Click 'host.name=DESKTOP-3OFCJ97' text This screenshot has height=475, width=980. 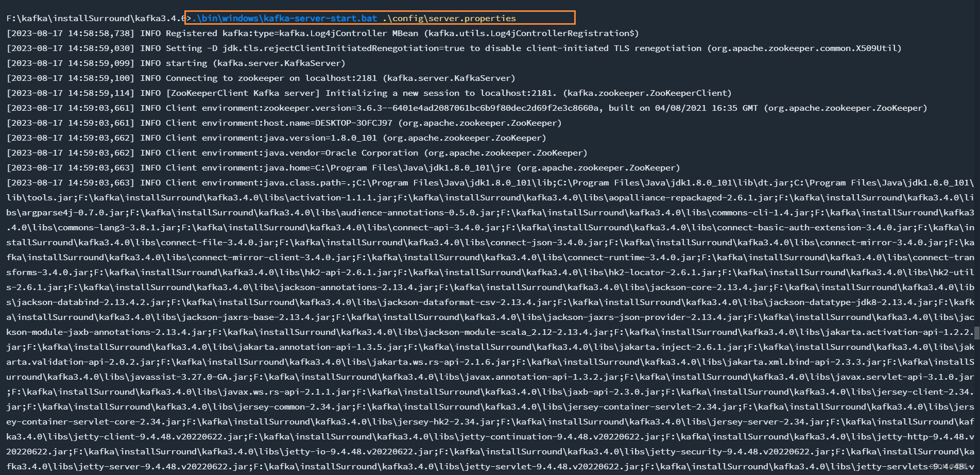328,123
